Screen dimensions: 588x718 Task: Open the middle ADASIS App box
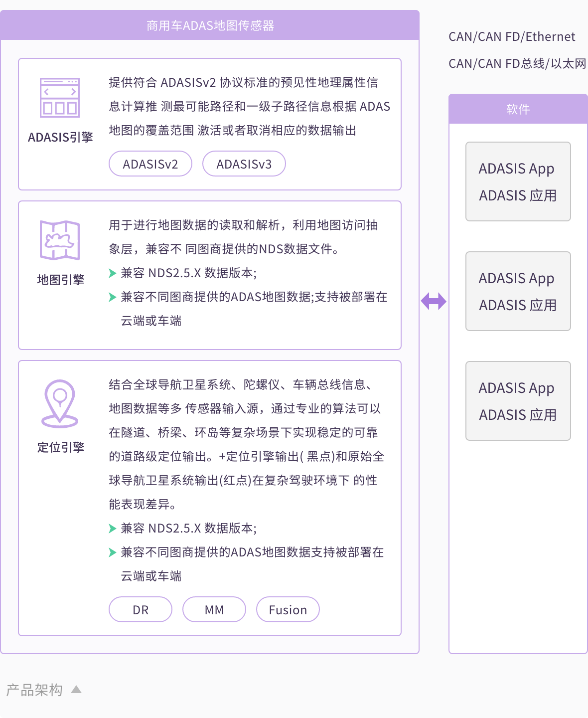click(518, 291)
